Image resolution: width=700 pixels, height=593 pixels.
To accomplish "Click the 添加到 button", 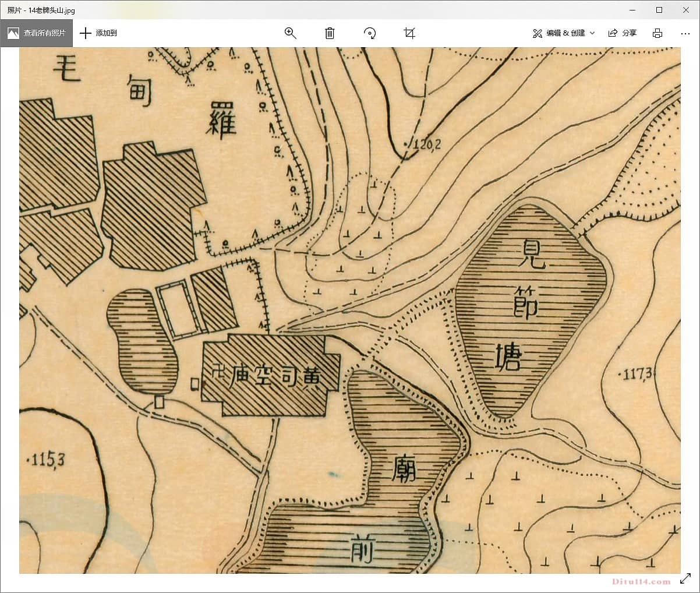I will coord(98,33).
